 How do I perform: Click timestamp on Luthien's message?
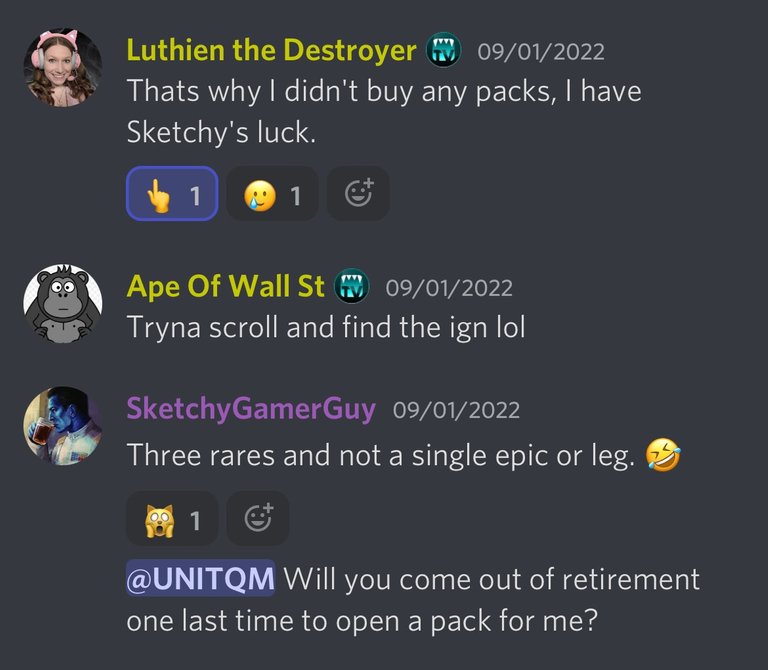541,52
